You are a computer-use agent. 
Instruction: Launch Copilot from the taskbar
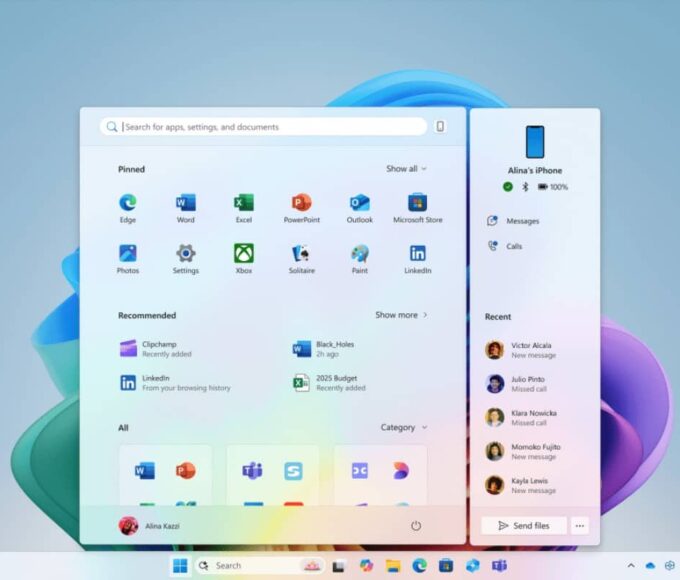(x=366, y=566)
